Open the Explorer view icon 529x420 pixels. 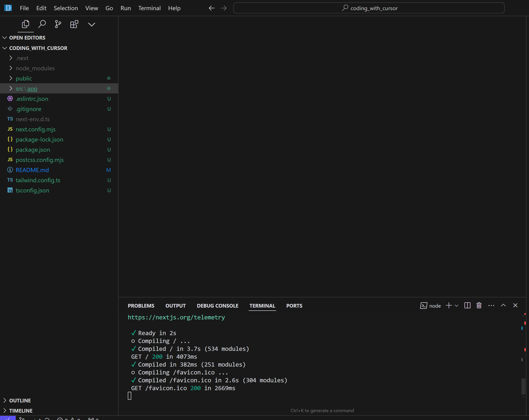tap(25, 24)
